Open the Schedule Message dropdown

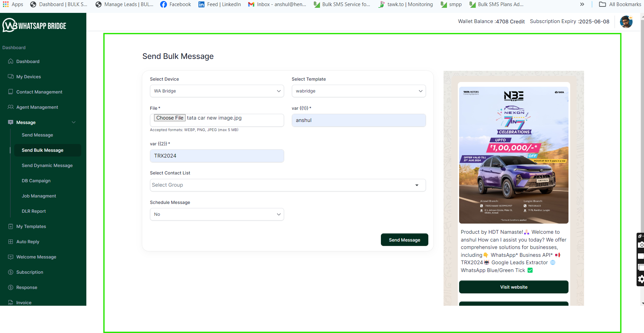217,214
